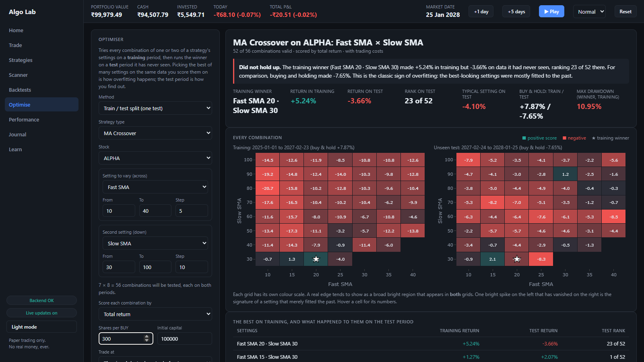The height and width of the screenshot is (362, 644).
Task: Click the Fast SMA 20 · Slow SMA 30 table row
Action: tap(431, 343)
